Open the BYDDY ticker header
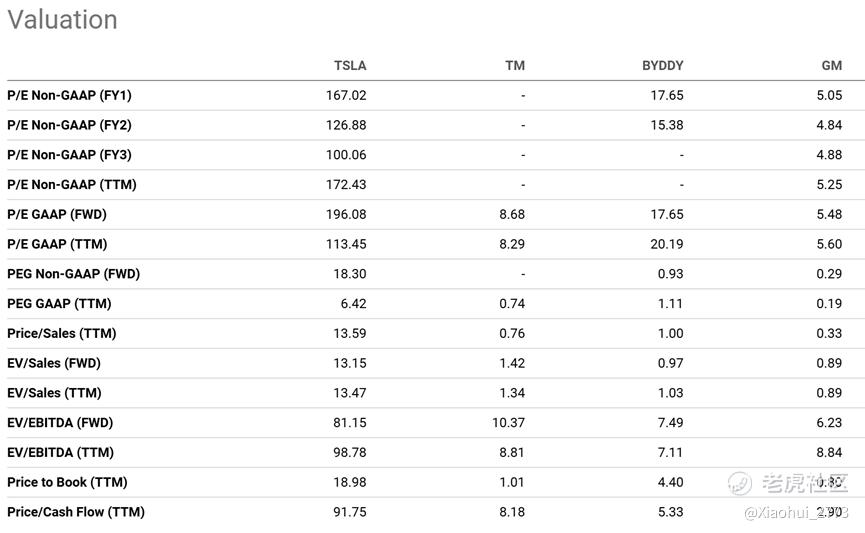 pyautogui.click(x=663, y=66)
